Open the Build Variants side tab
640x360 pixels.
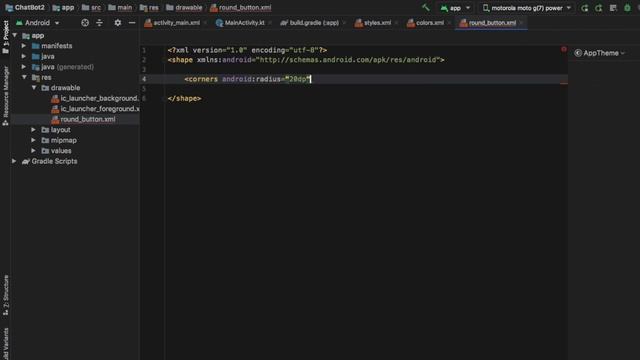[5, 344]
